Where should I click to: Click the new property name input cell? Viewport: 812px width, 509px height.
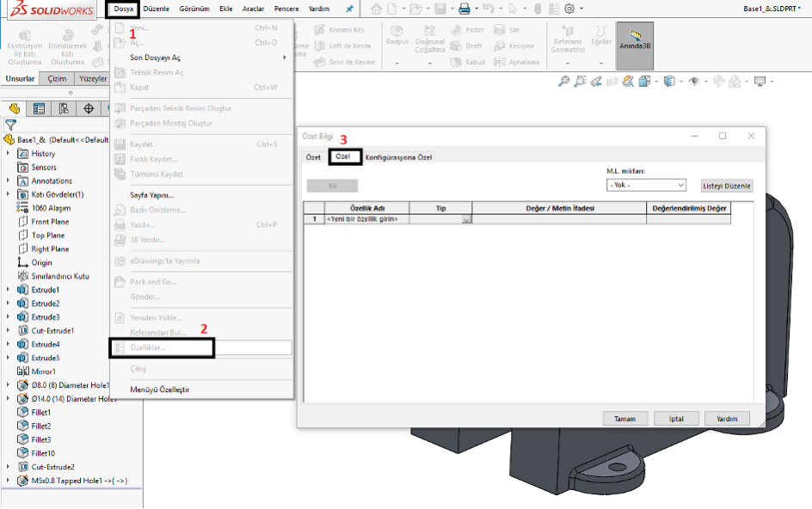[x=366, y=219]
